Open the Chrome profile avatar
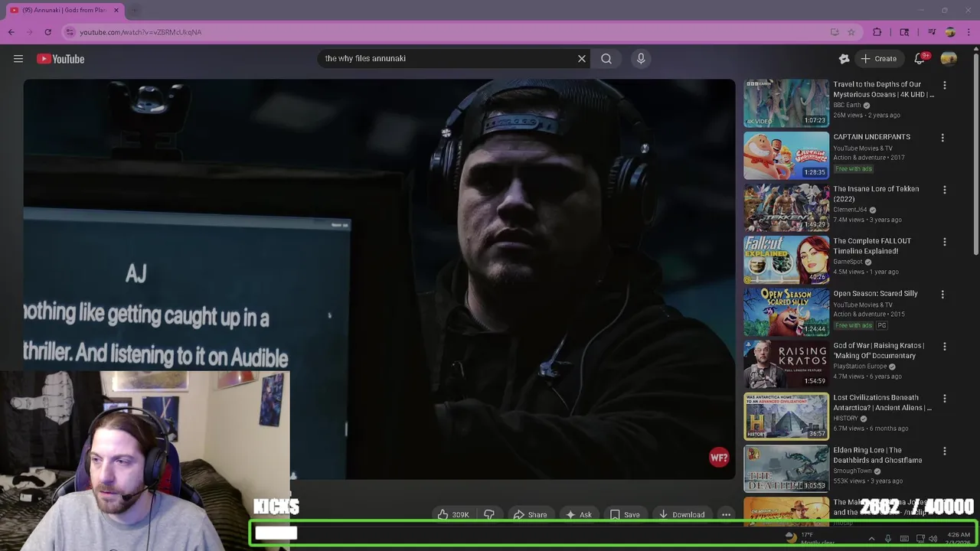 click(950, 32)
